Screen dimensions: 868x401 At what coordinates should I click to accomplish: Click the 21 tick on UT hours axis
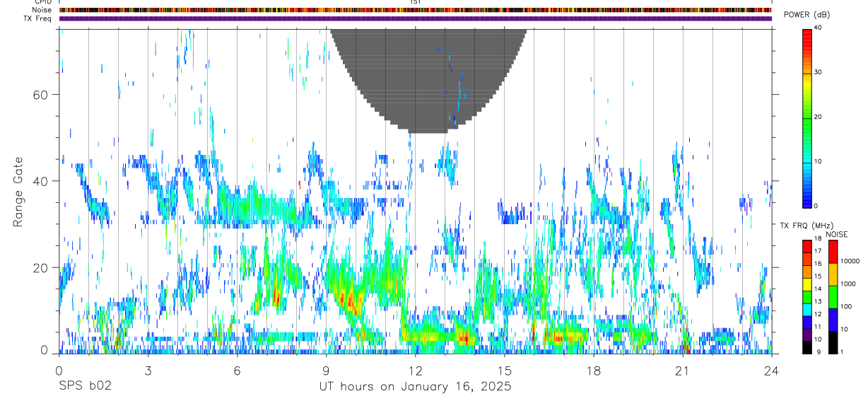click(683, 370)
